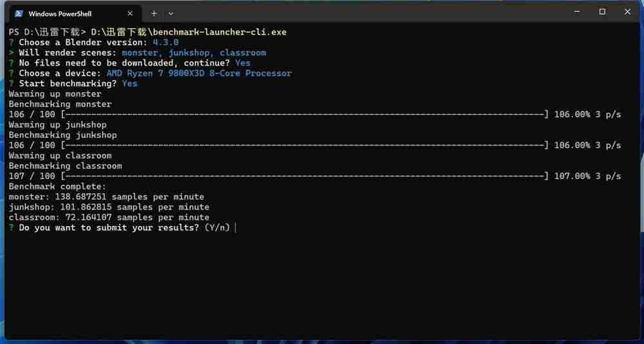The image size is (644, 344).
Task: Click the junkshop 101.862815 result line
Action: coord(109,207)
